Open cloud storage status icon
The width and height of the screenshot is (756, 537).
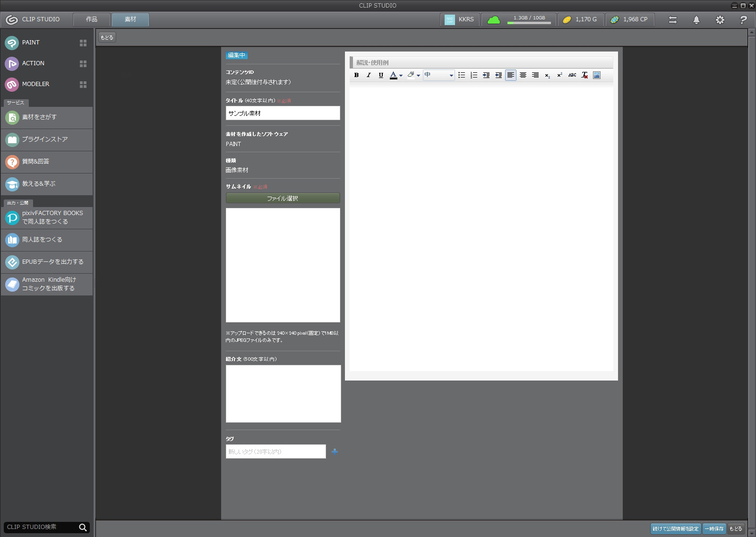click(x=494, y=19)
